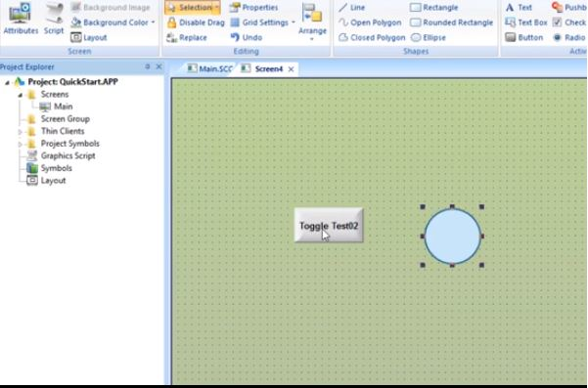This screenshot has height=388, width=588.
Task: Collapse Project: QuickStart.APP tree node
Action: pyautogui.click(x=7, y=82)
